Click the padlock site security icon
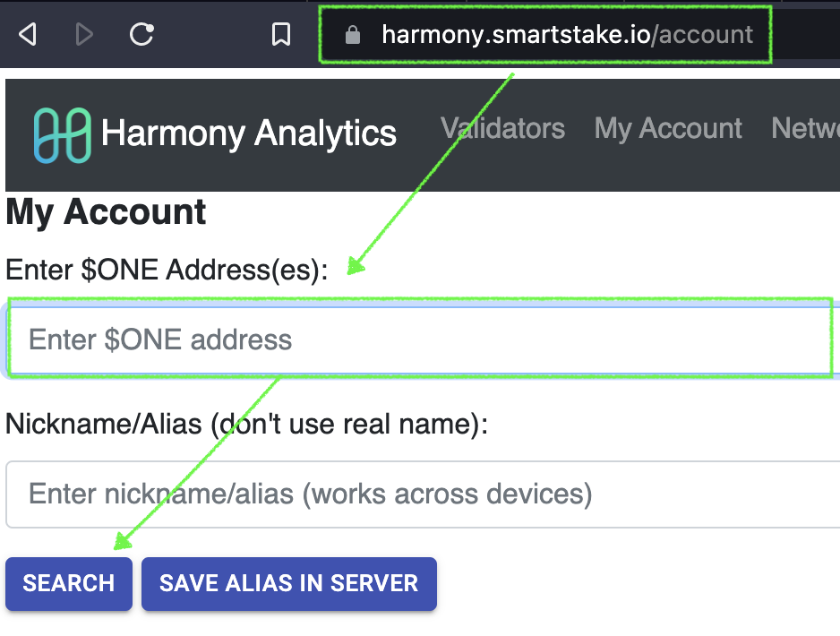840x636 pixels. [353, 35]
